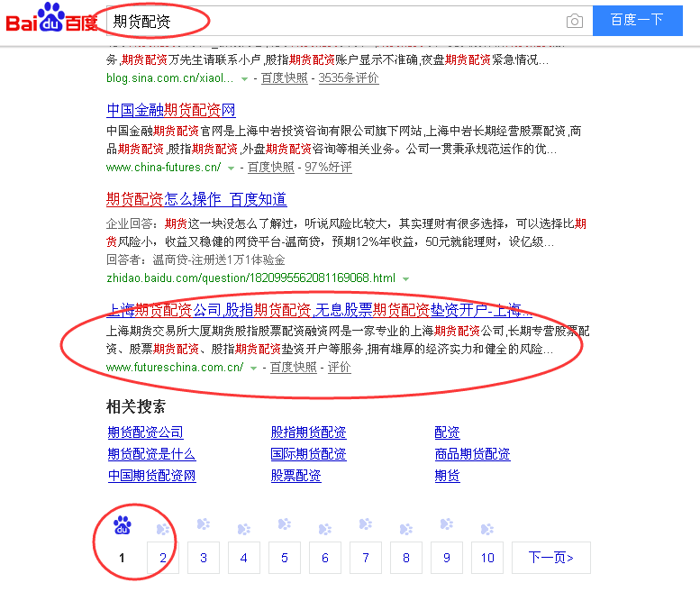
Task: Go to results page 7
Action: [x=366, y=558]
